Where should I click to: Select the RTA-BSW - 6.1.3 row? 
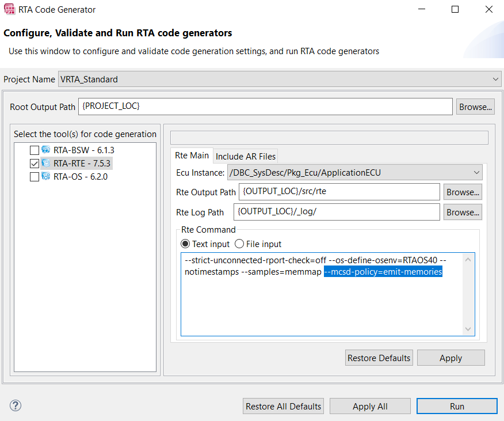coord(78,150)
